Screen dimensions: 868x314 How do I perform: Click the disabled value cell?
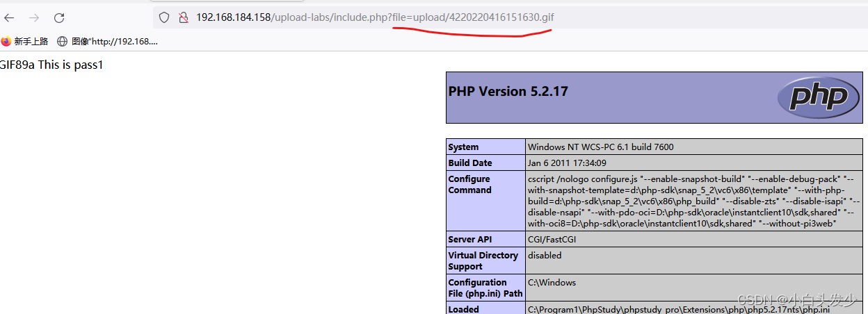[x=694, y=261]
